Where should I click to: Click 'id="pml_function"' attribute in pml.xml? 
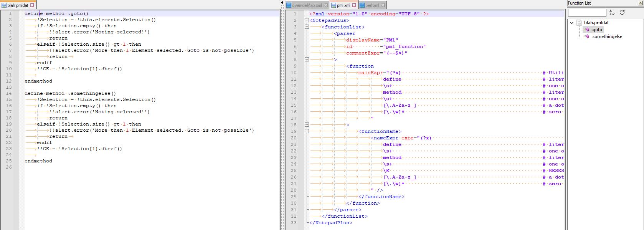tap(386, 46)
